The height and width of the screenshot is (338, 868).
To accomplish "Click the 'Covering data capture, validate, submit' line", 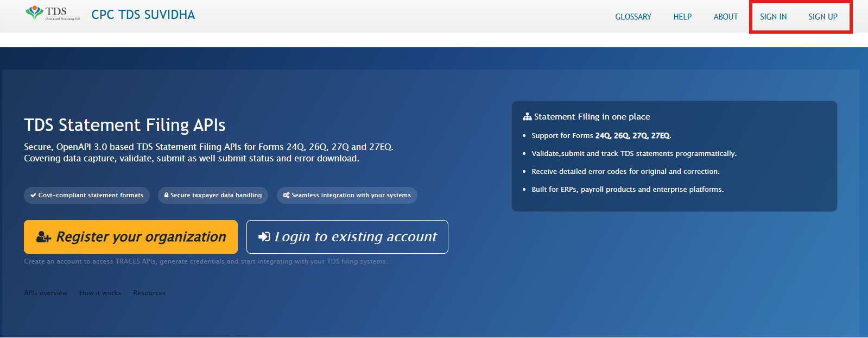I will pos(192,159).
